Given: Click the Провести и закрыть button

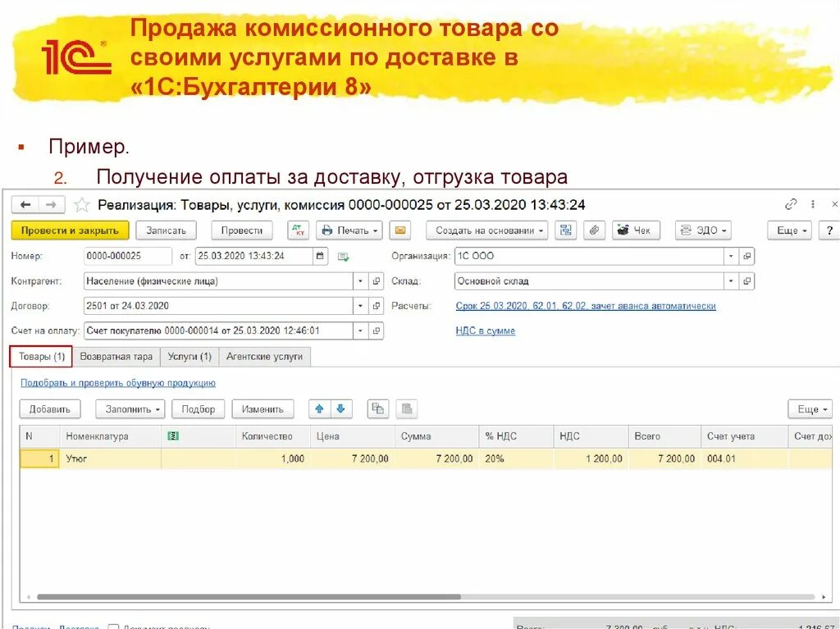Looking at the screenshot, I should coord(70,230).
